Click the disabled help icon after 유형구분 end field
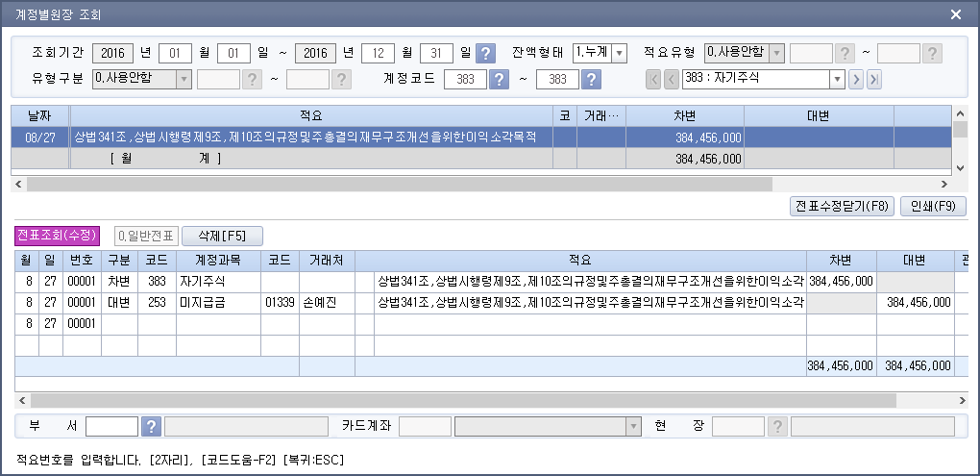980x476 pixels. [341, 79]
